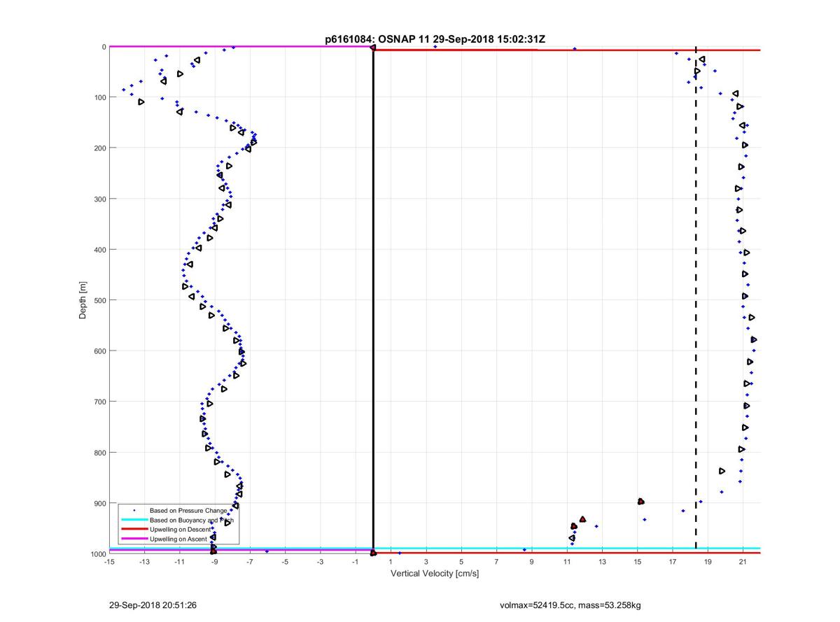Click velocity tick label "-9" on x-axis

[x=214, y=562]
